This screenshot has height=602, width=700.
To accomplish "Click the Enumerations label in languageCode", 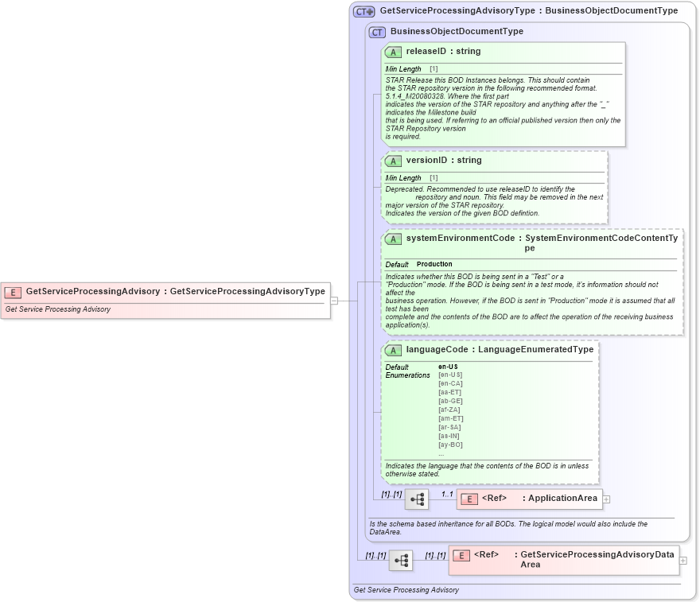I will [x=407, y=375].
